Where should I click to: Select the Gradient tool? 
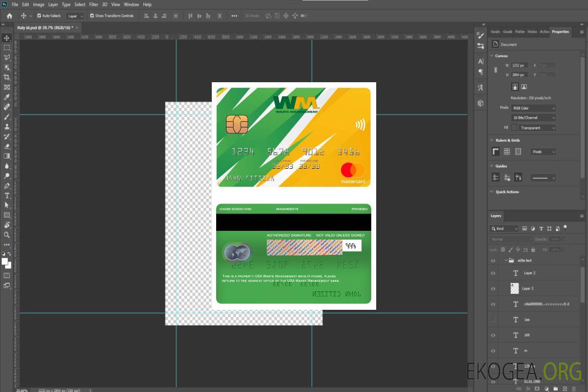pyautogui.click(x=7, y=156)
